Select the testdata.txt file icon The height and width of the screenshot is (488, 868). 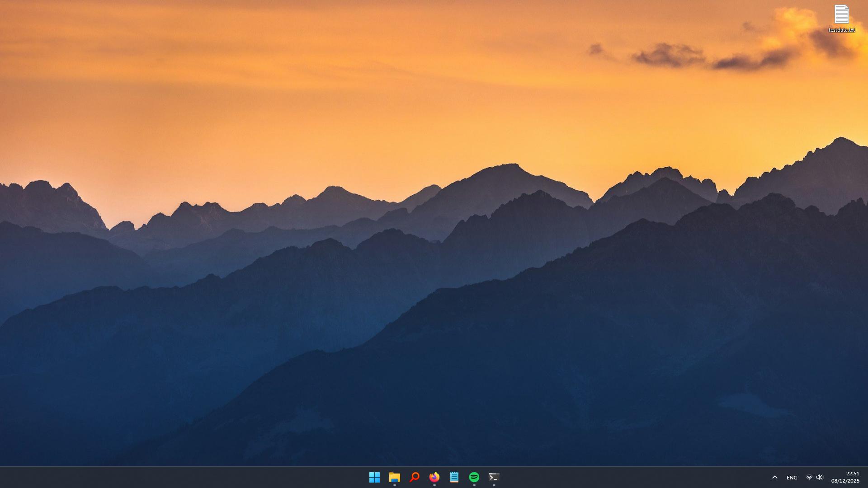click(x=841, y=14)
